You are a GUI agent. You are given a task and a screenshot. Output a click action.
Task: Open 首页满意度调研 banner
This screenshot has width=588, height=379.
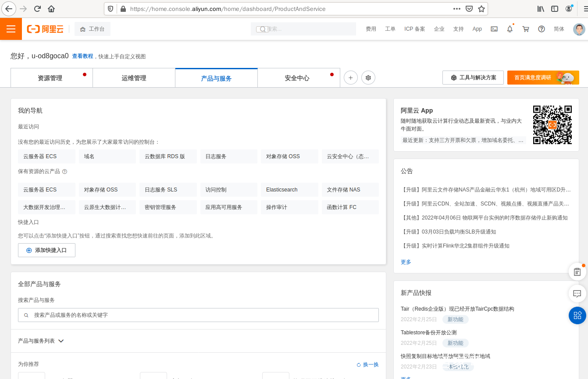click(x=543, y=78)
